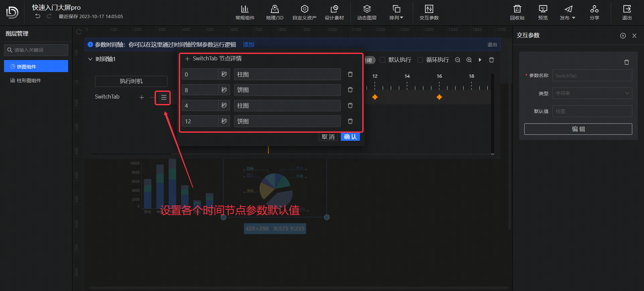Toggle the timeline on/off switch
The width and height of the screenshot is (644, 291).
click(x=369, y=60)
